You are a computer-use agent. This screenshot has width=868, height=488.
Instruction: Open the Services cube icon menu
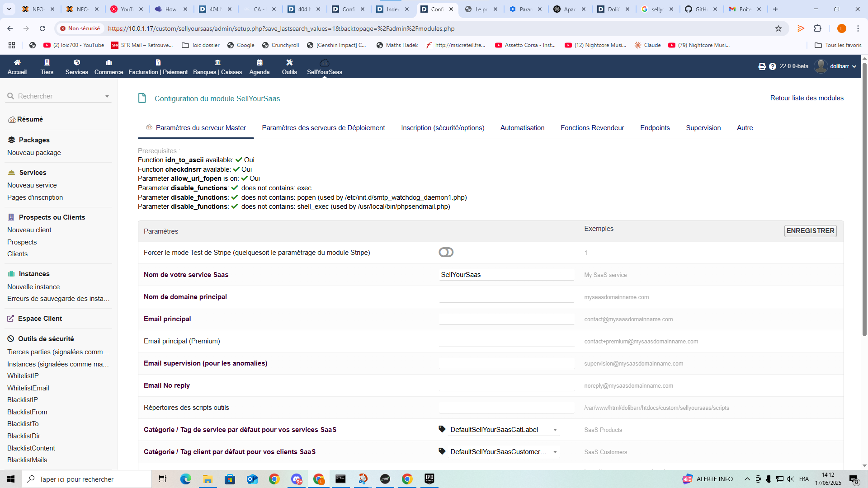click(x=77, y=63)
